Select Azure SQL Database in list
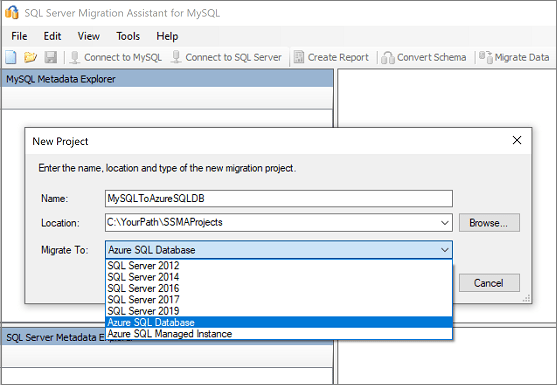 click(279, 322)
